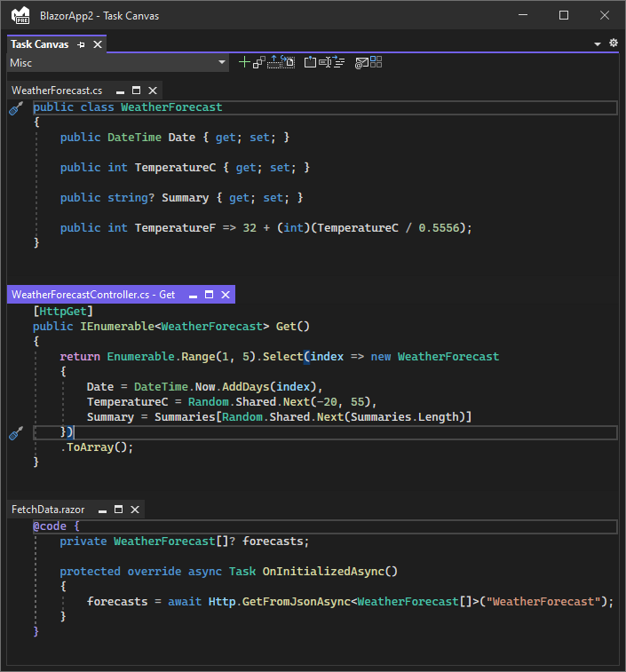Screen dimensions: 626x672
Task: Close the FetchData.razor panel
Action: (135, 510)
